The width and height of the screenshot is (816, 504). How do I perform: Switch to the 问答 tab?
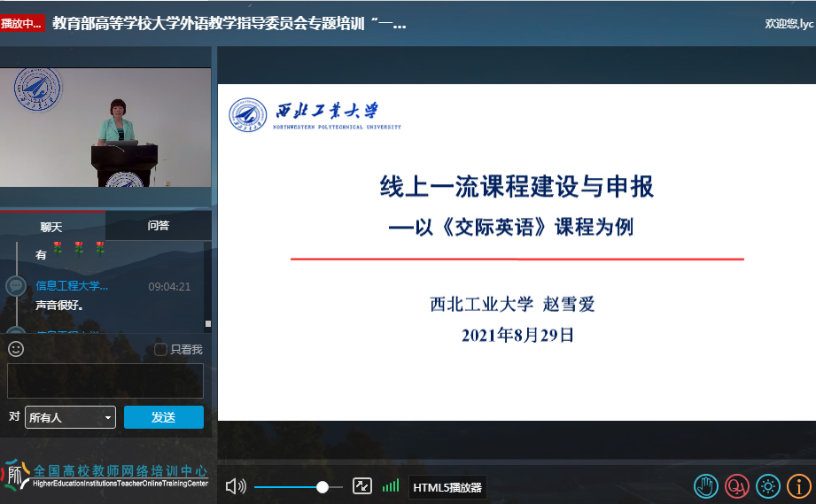159,225
